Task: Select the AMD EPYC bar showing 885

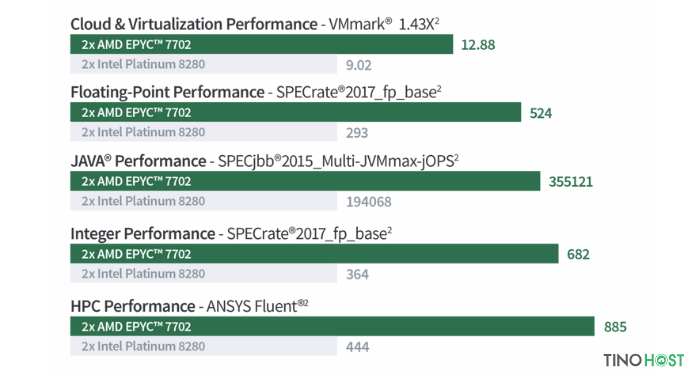Action: pyautogui.click(x=332, y=326)
